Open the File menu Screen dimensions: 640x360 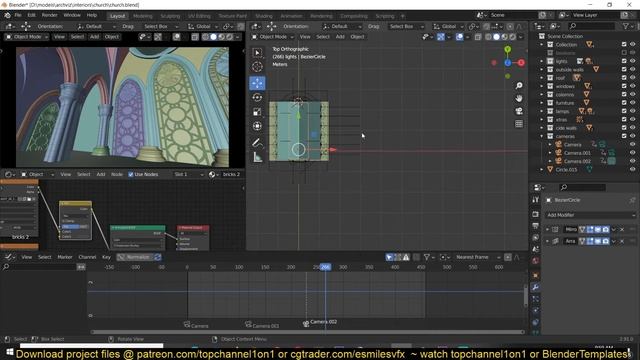click(18, 15)
